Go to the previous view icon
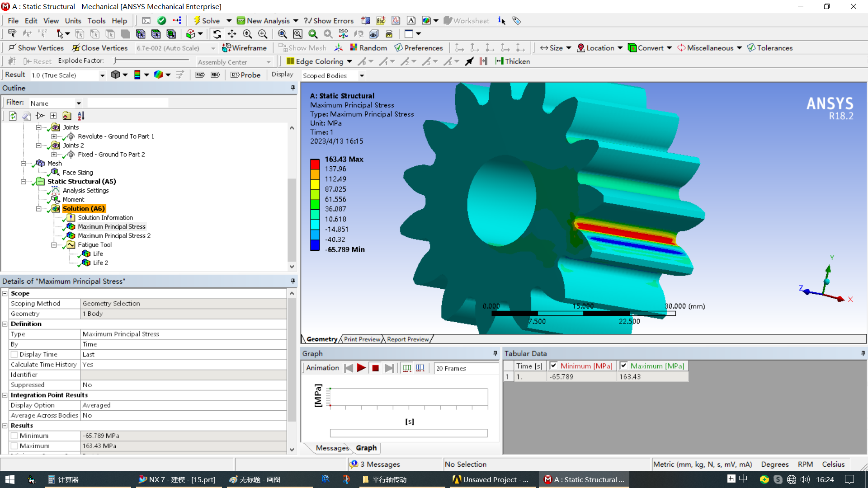This screenshot has width=868, height=488. pyautogui.click(x=313, y=34)
